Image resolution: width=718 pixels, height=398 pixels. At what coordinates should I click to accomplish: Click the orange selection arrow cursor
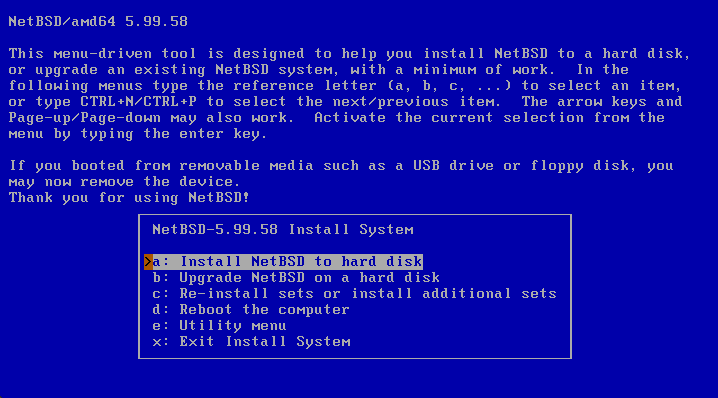tap(148, 262)
